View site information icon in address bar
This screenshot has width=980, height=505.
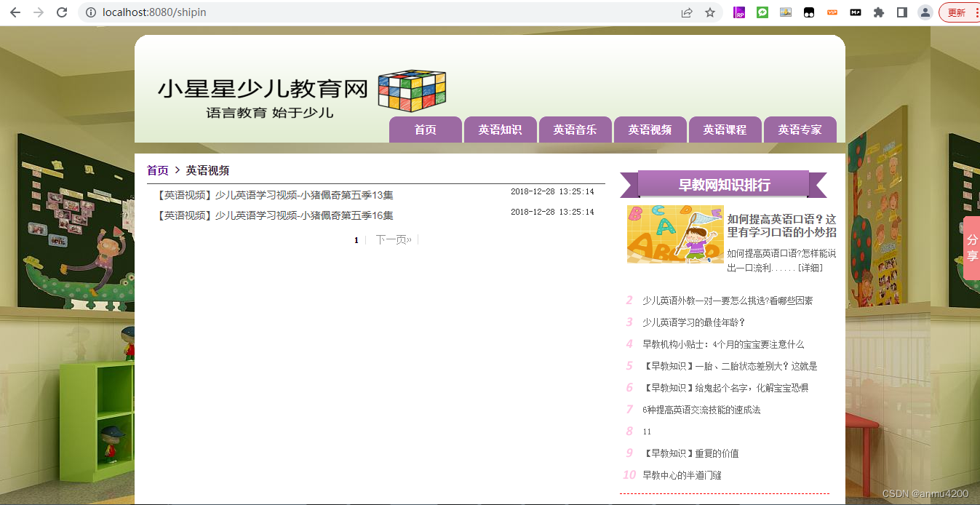click(x=91, y=12)
